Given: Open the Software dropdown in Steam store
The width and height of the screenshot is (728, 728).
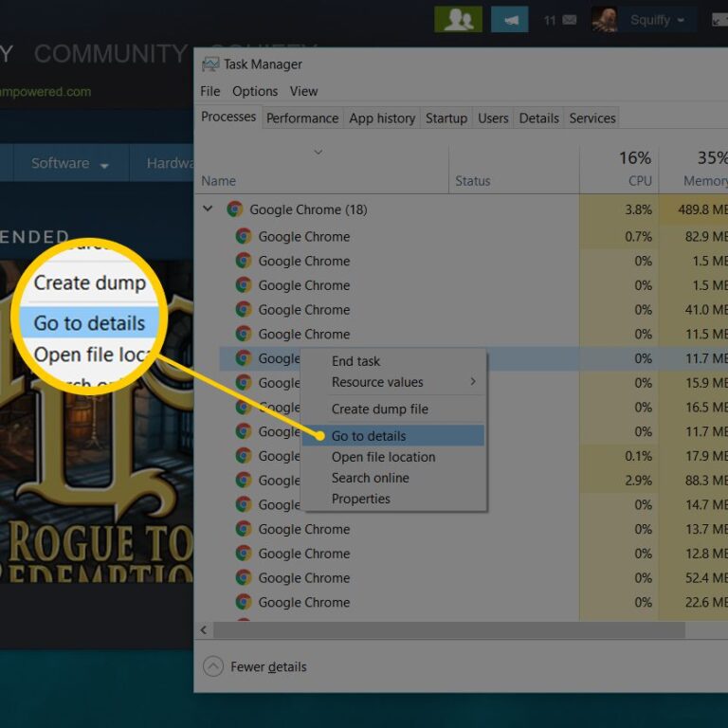Looking at the screenshot, I should coord(70,163).
